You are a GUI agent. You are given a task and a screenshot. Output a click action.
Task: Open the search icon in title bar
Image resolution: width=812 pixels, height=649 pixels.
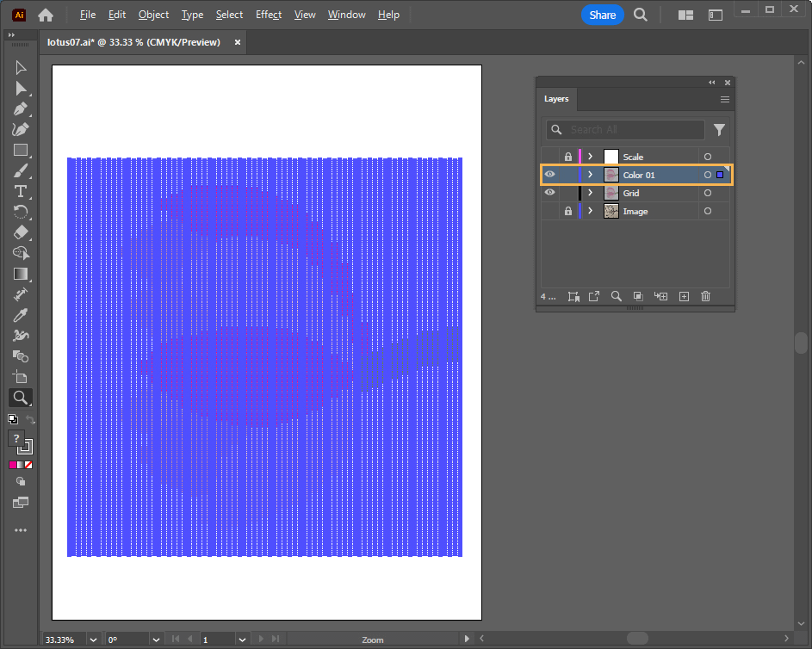coord(641,15)
